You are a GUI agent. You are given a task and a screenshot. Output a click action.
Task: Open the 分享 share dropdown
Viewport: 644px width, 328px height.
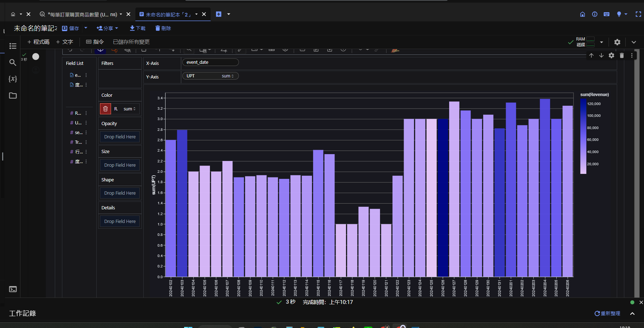click(107, 28)
